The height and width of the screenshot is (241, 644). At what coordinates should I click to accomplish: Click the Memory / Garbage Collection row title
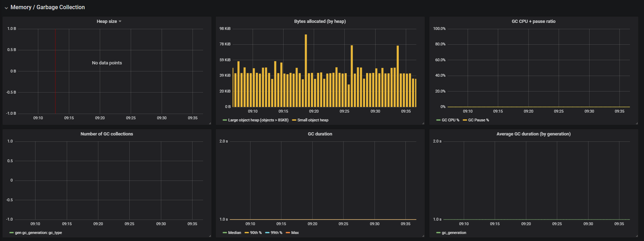(x=47, y=7)
